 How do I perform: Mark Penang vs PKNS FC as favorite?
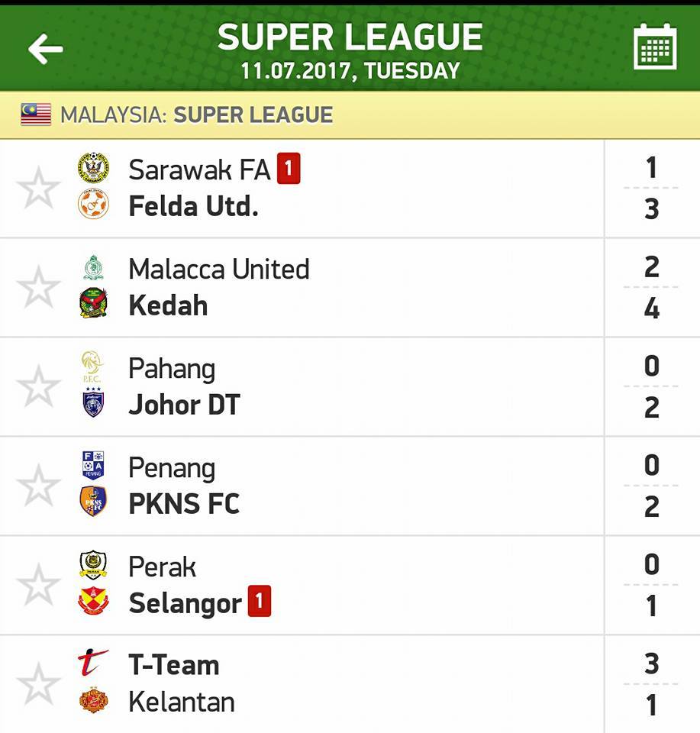[38, 486]
